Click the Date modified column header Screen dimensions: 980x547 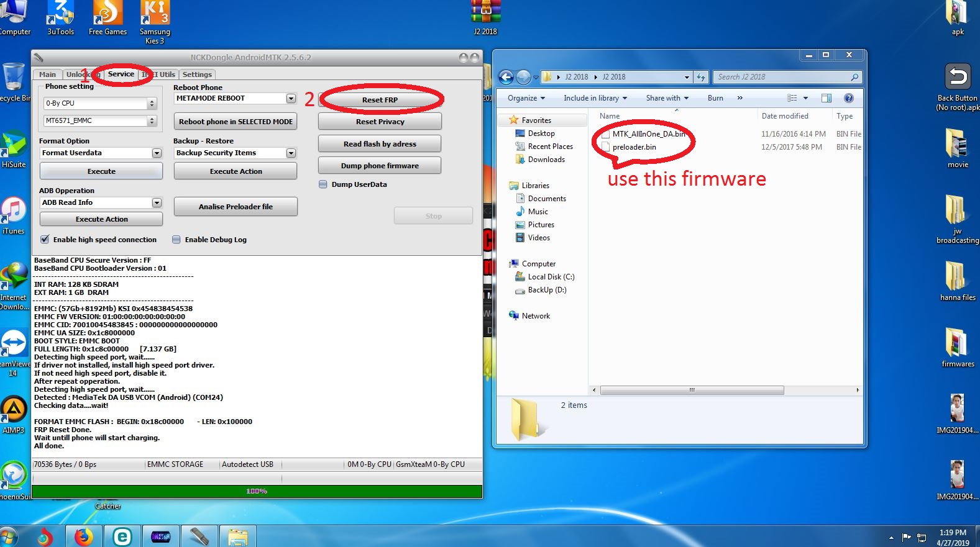coord(785,116)
